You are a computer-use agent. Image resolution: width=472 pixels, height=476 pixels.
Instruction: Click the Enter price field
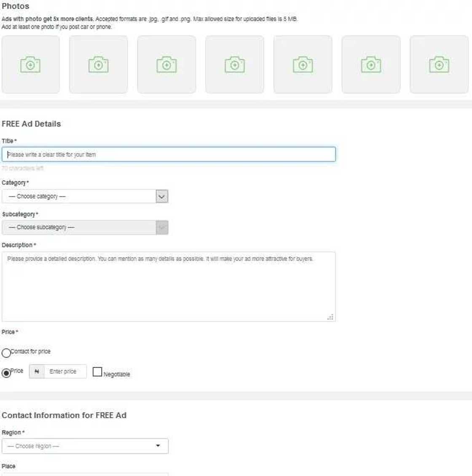[x=67, y=371]
